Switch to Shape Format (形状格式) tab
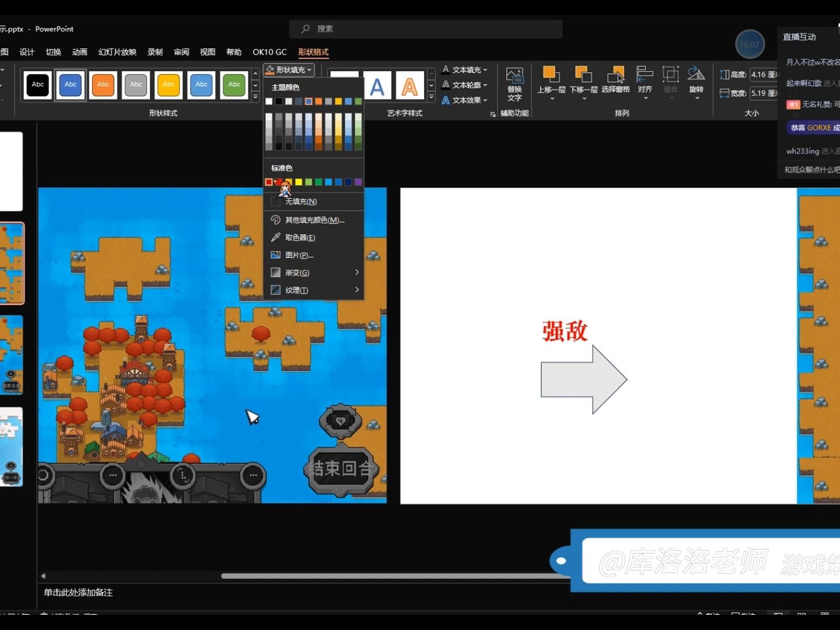This screenshot has width=840, height=630. click(x=313, y=52)
